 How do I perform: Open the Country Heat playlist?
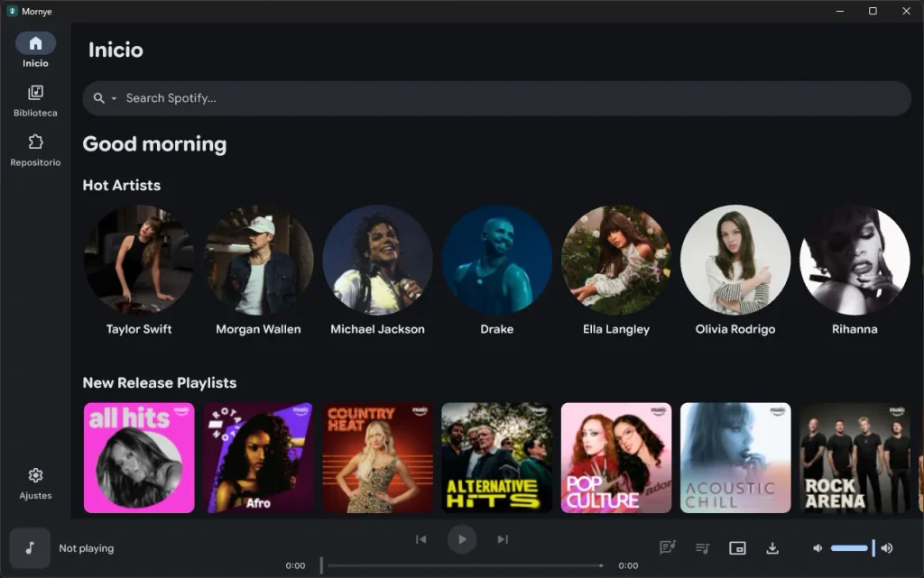(378, 457)
